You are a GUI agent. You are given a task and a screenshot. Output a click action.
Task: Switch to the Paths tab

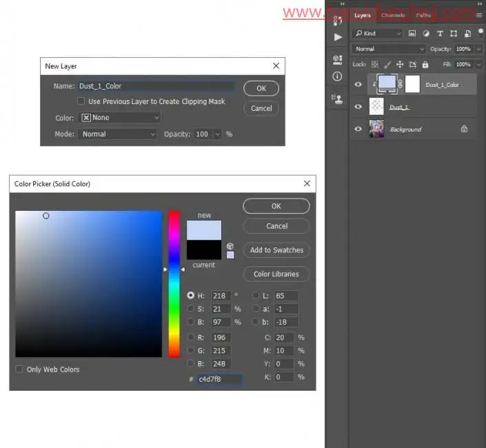423,15
